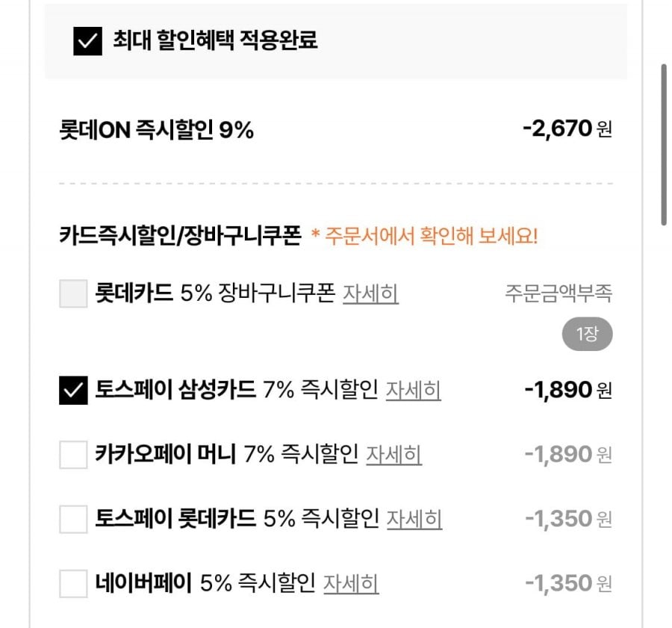Select the 토스페이 롯데카드 5% checkbox
This screenshot has width=672, height=628.
point(73,518)
